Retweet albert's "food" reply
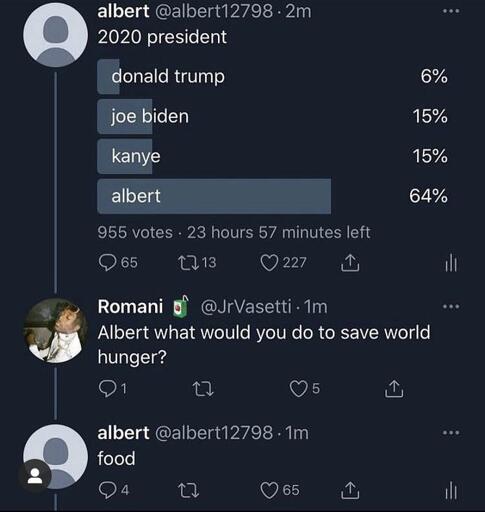Screen dimensions: 485x512 [x=189, y=491]
